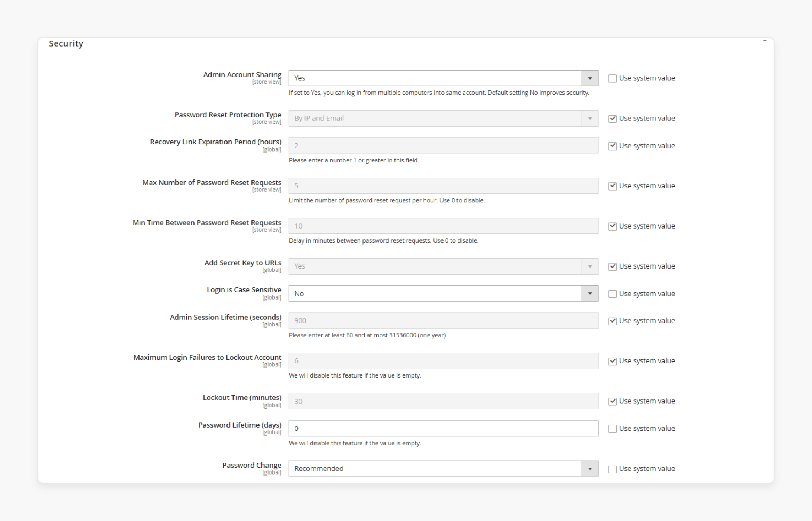Select the Login is Case Sensitive dropdown
The image size is (812, 521).
[443, 293]
